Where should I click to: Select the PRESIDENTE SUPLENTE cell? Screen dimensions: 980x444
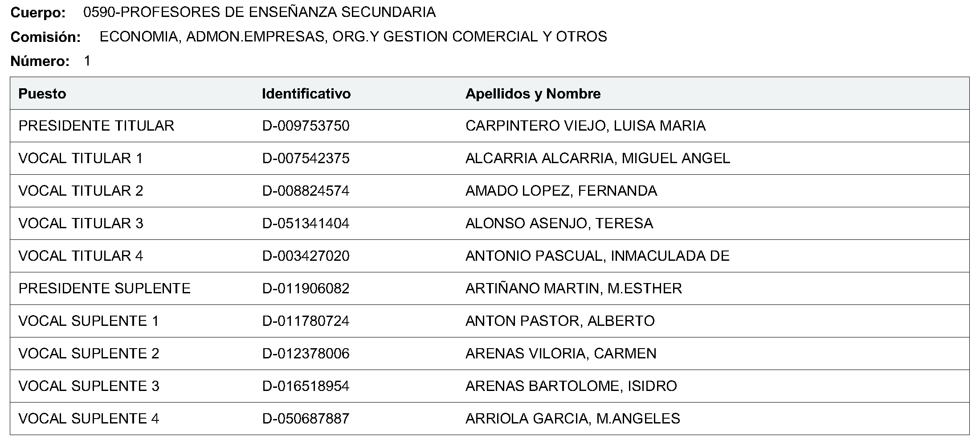(x=104, y=288)
